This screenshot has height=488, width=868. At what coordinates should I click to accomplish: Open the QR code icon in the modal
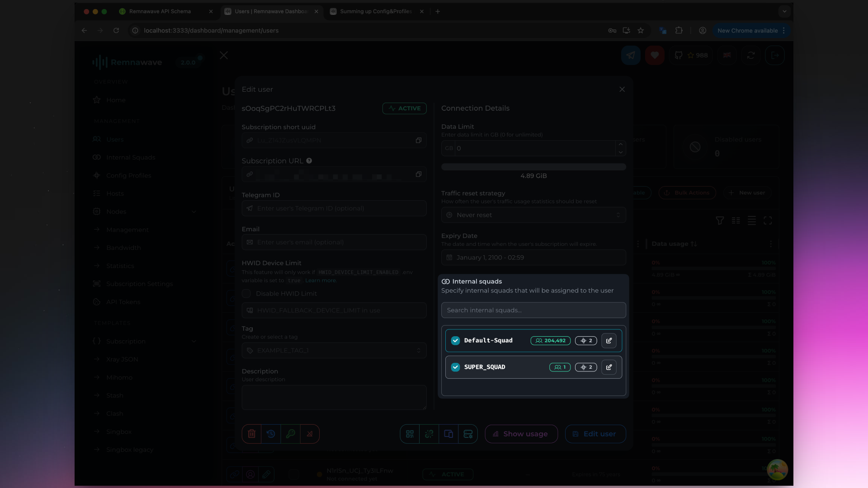coord(410,434)
